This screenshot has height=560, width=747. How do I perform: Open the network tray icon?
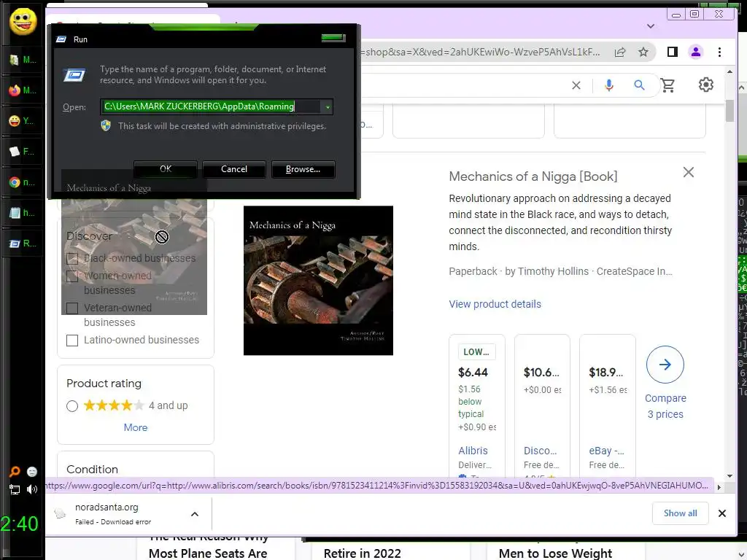click(x=15, y=489)
